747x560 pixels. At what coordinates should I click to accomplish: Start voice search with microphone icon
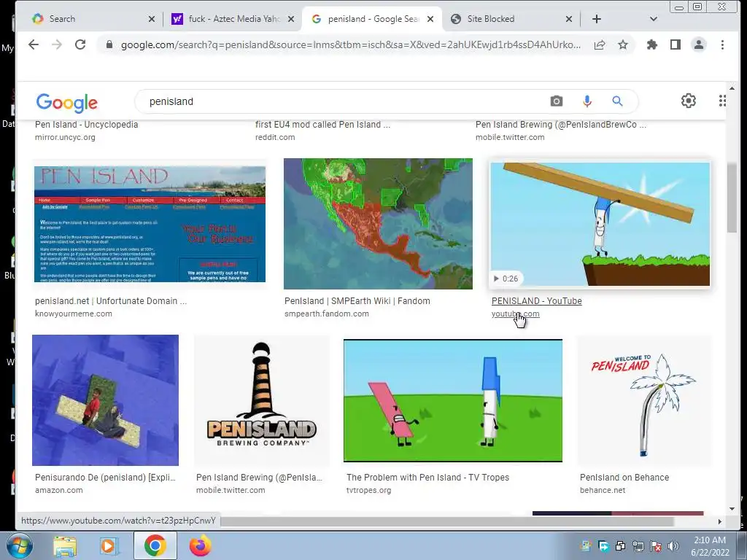point(587,101)
